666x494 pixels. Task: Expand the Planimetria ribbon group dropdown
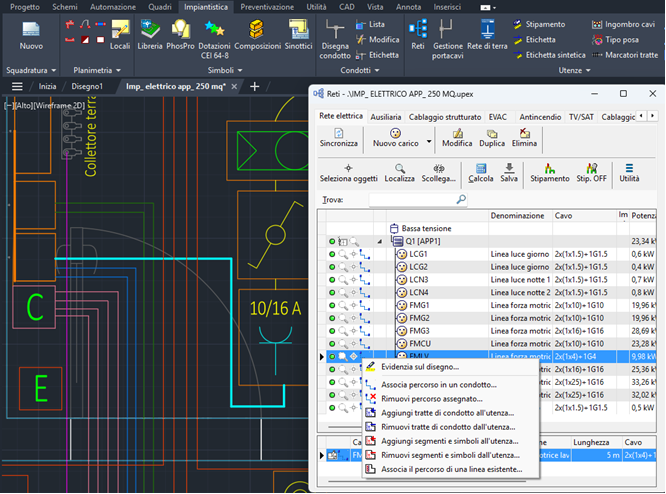(x=118, y=71)
